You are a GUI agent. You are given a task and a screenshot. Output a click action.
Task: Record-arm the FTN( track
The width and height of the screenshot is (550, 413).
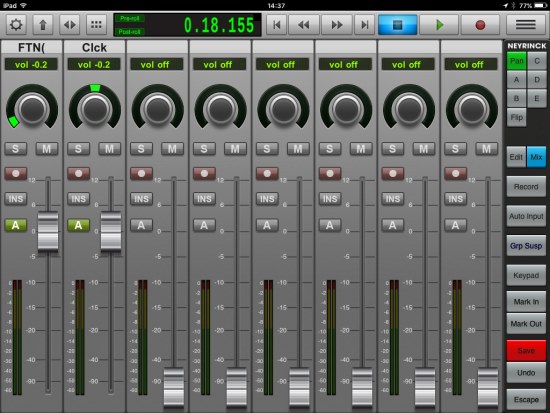pos(15,173)
